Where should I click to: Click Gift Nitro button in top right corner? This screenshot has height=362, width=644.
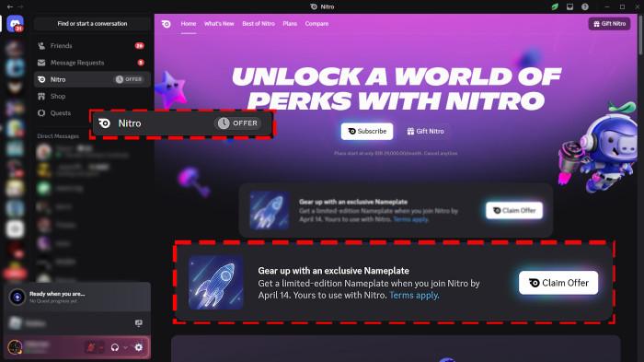coord(609,24)
